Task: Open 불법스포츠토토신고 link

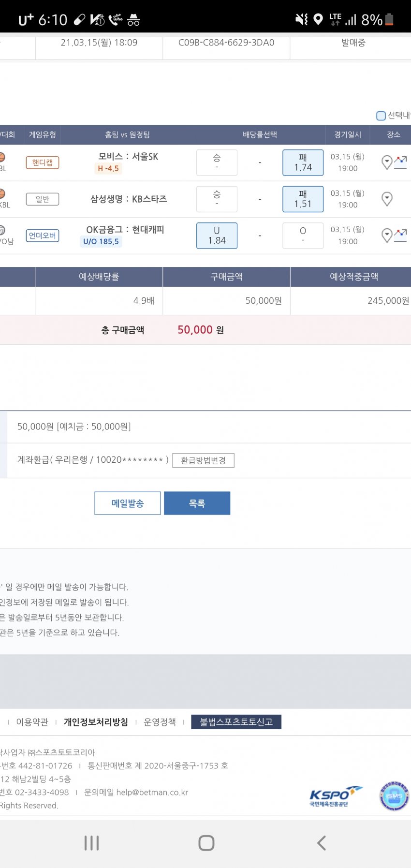Action: pyautogui.click(x=236, y=722)
